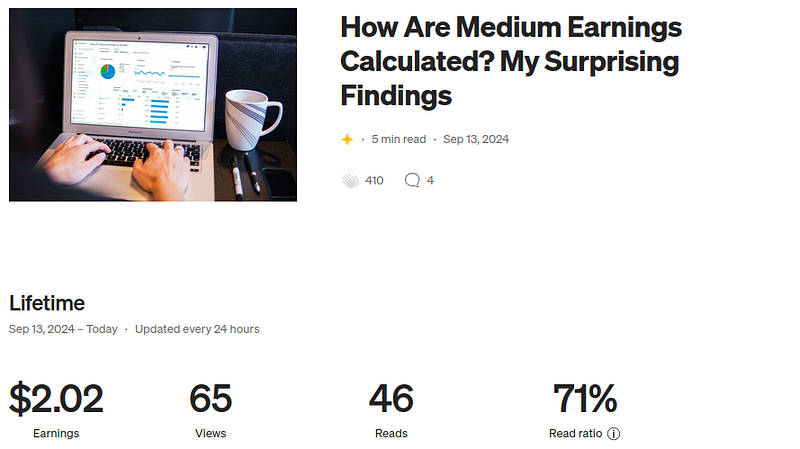Select the Views label
The image size is (800, 449).
[210, 434]
